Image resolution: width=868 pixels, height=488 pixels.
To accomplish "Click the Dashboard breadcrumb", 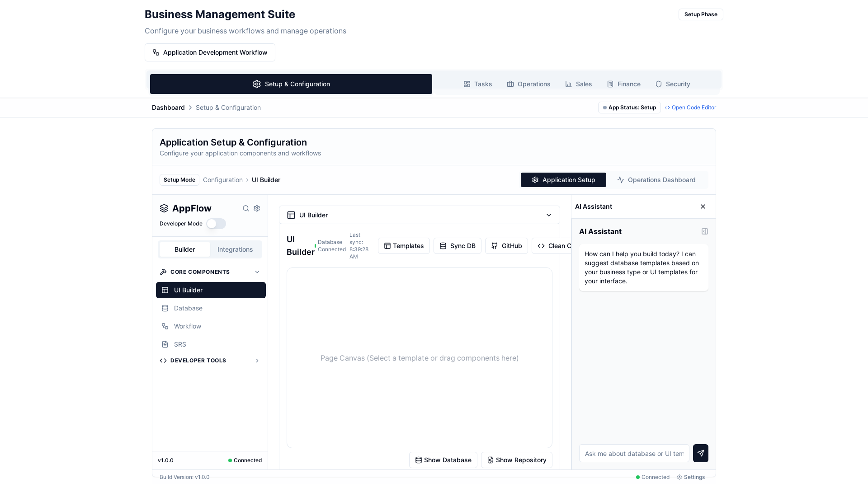I will coord(168,108).
